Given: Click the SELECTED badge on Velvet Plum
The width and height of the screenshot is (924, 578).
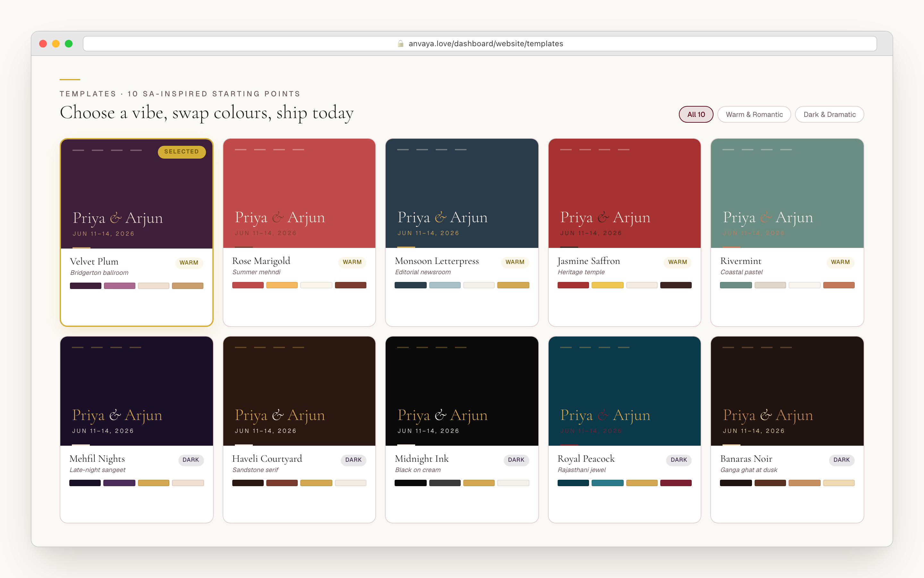Looking at the screenshot, I should point(182,152).
